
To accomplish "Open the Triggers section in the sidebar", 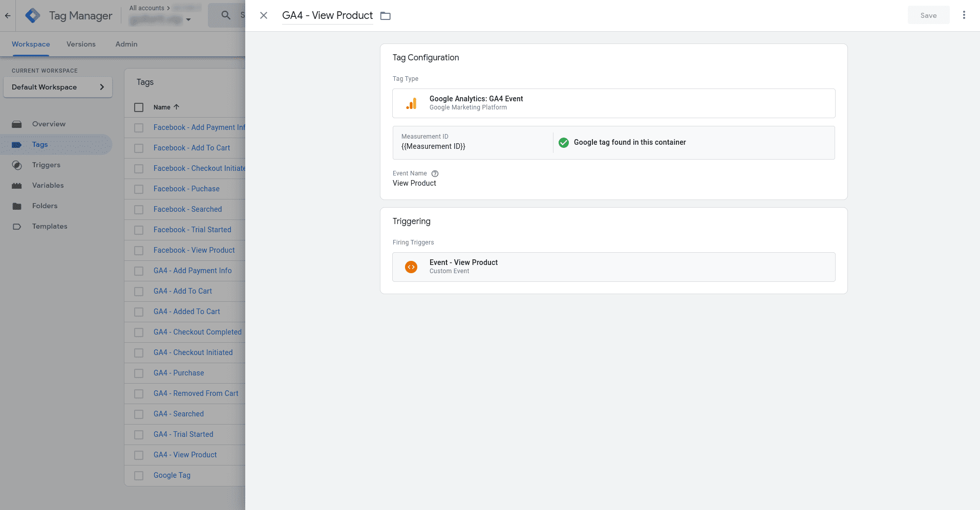I will (x=46, y=165).
